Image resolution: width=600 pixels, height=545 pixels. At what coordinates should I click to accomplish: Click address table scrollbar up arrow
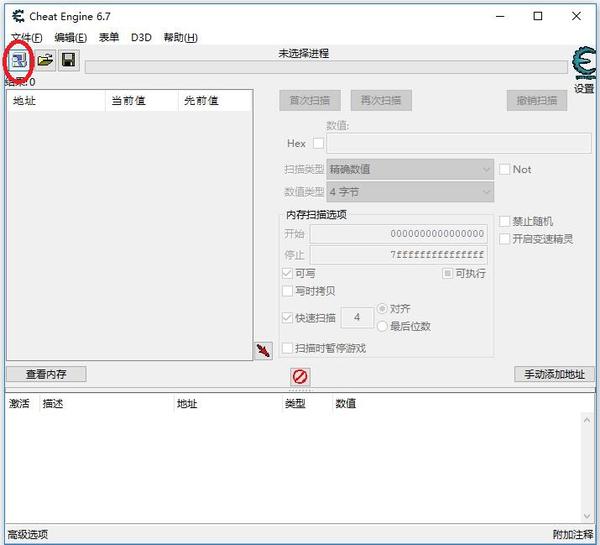587,421
